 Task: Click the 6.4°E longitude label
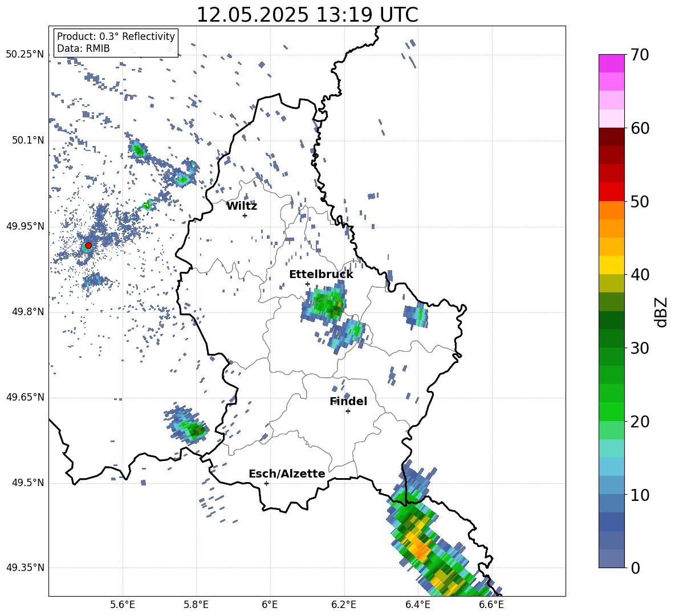pyautogui.click(x=417, y=605)
